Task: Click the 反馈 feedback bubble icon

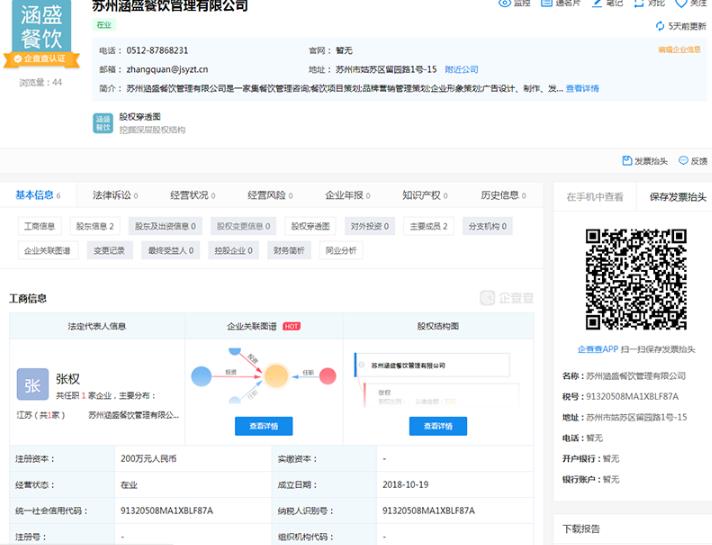Action: tap(683, 161)
